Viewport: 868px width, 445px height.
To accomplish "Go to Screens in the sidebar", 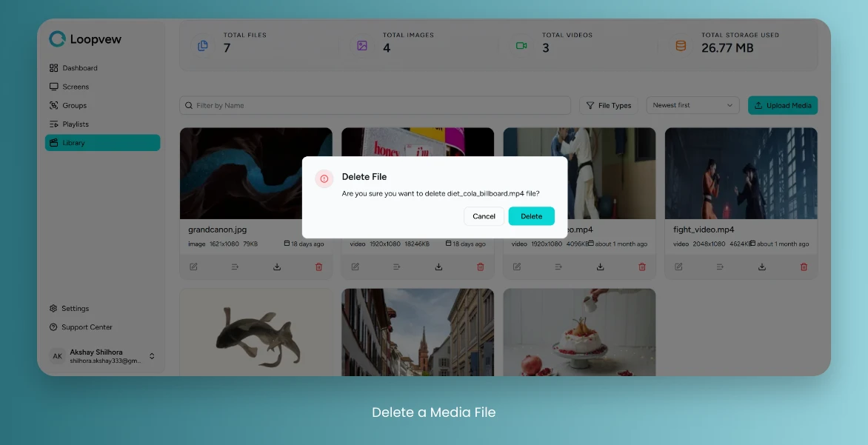I will 102,87.
